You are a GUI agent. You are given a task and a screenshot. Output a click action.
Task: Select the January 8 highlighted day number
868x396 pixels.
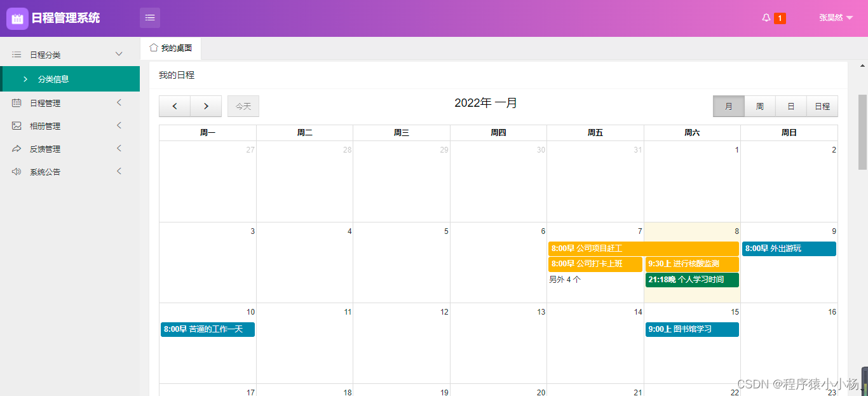pos(736,231)
